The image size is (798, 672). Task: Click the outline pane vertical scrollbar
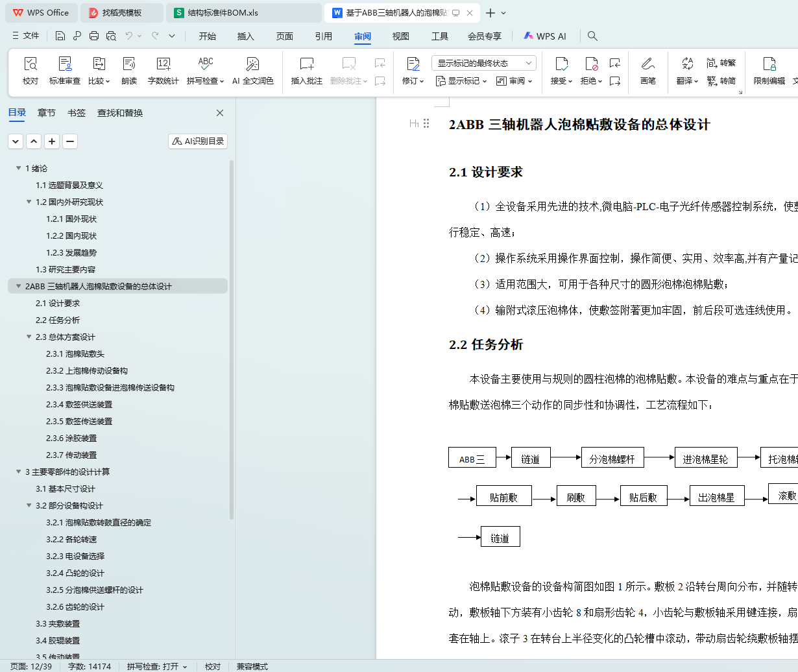point(232,341)
